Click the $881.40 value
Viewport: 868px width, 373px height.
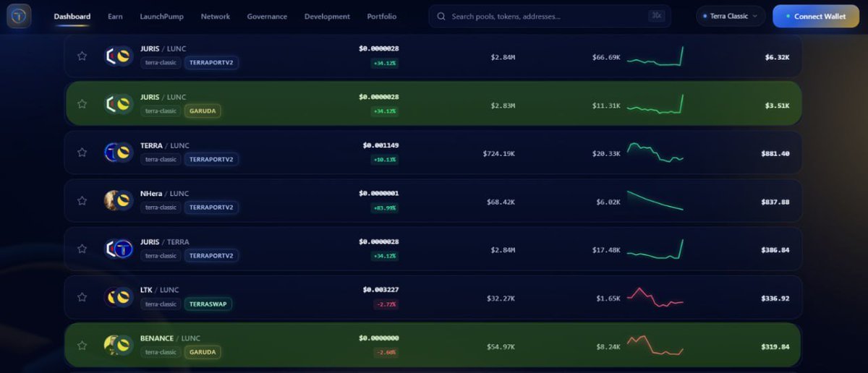775,153
